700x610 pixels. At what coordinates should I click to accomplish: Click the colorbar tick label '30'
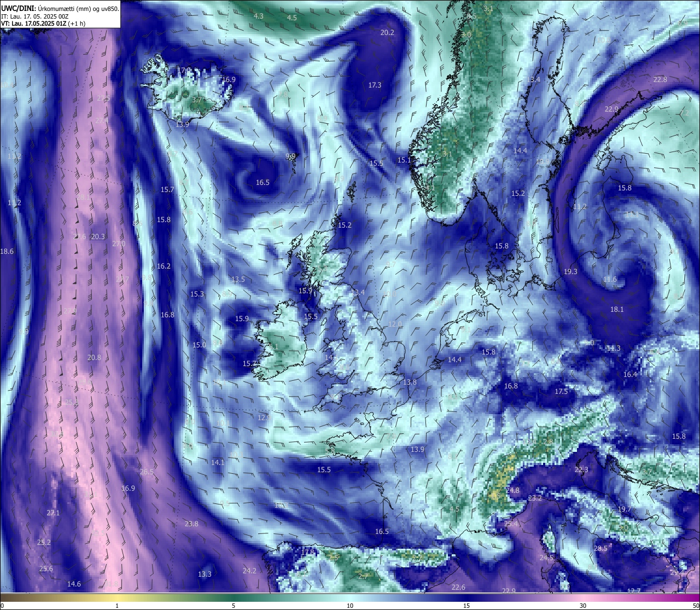pyautogui.click(x=583, y=606)
